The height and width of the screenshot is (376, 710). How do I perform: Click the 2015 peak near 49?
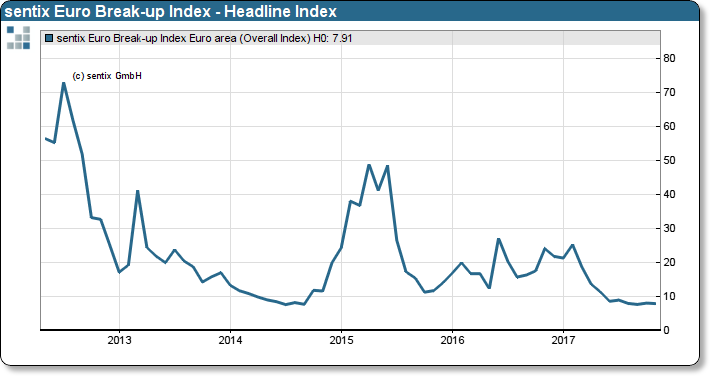tap(369, 165)
